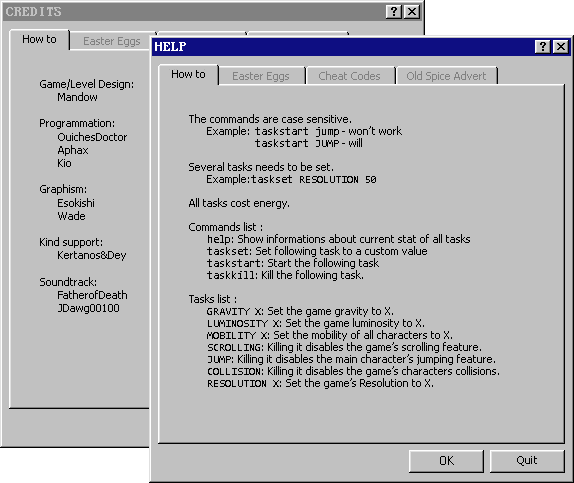Image resolution: width=574 pixels, height=483 pixels.
Task: Click the 'taskstart jump - won't work' example line
Action: tap(328, 131)
